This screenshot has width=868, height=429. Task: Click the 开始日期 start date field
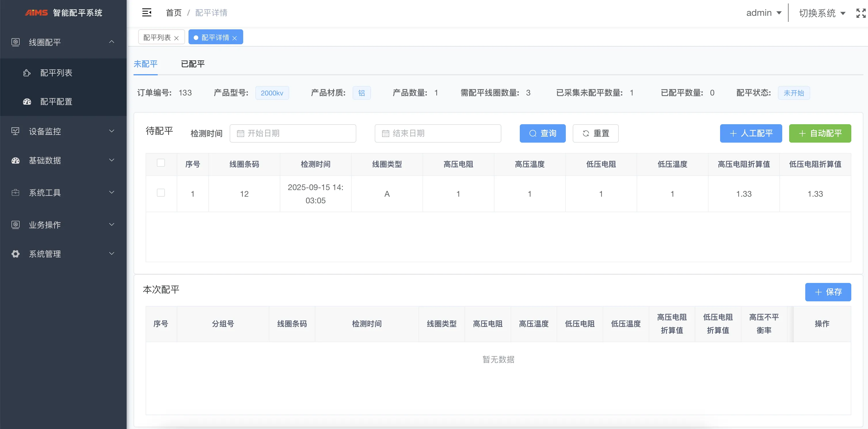point(293,133)
